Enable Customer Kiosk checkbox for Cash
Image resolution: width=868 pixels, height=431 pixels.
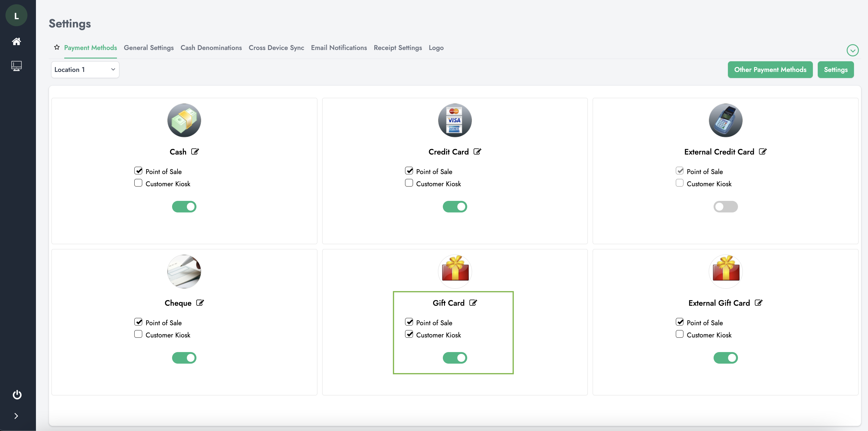pyautogui.click(x=138, y=183)
